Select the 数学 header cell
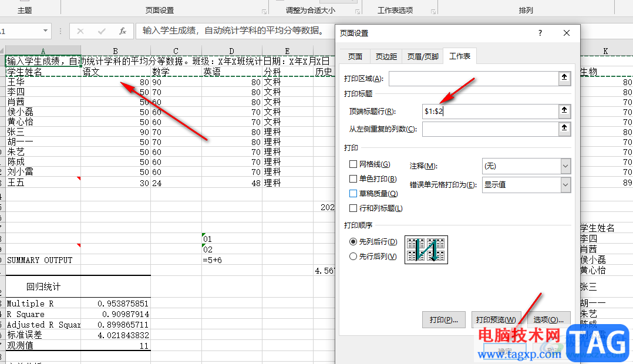 pos(176,72)
